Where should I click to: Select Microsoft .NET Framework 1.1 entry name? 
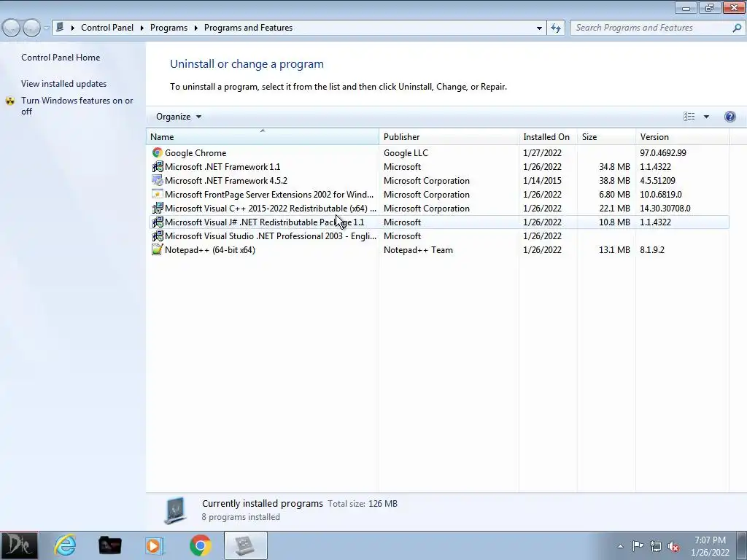tap(222, 167)
